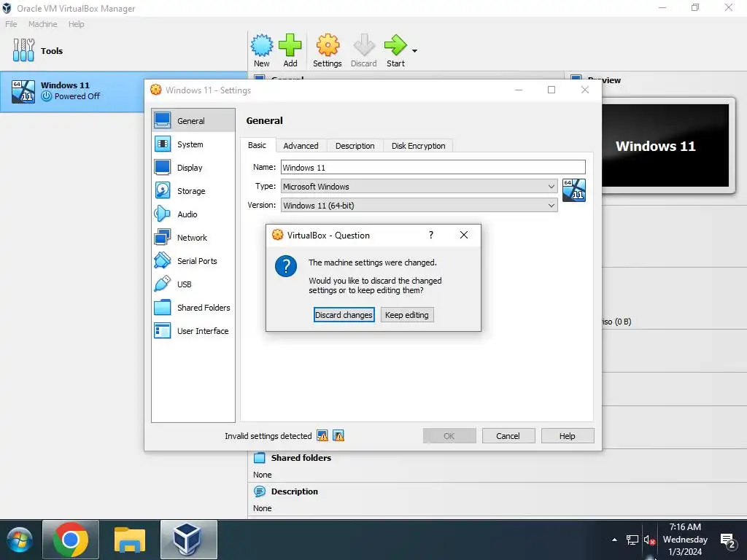Open the Audio settings category
The width and height of the screenshot is (747, 560).
pos(193,214)
